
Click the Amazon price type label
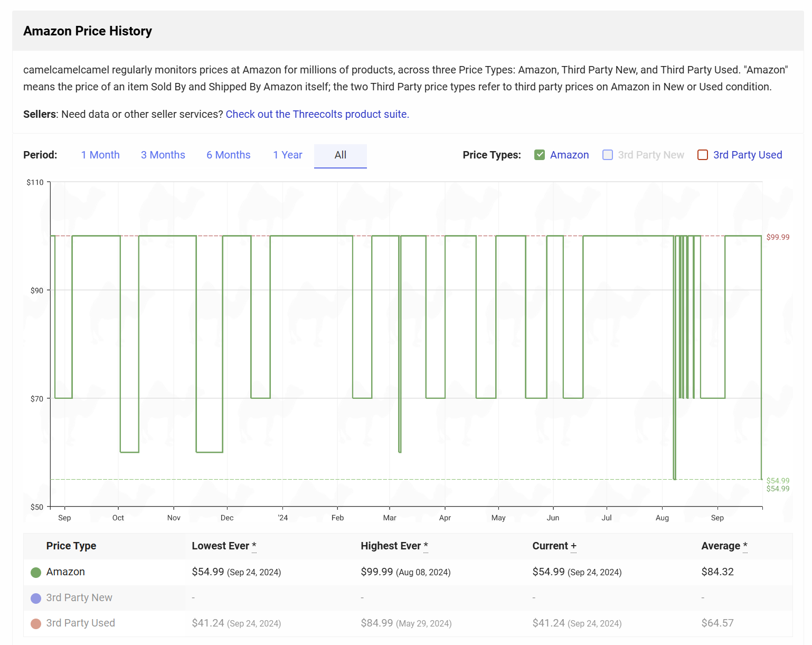[569, 155]
